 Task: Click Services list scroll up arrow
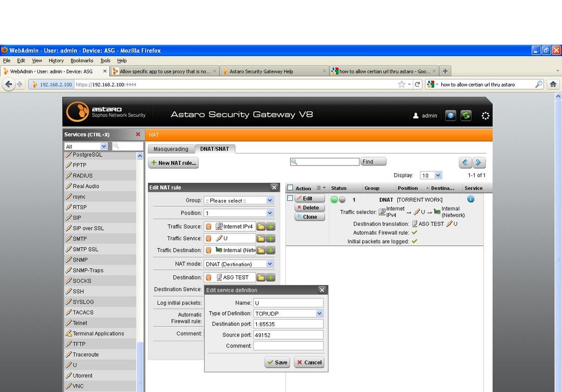140,156
